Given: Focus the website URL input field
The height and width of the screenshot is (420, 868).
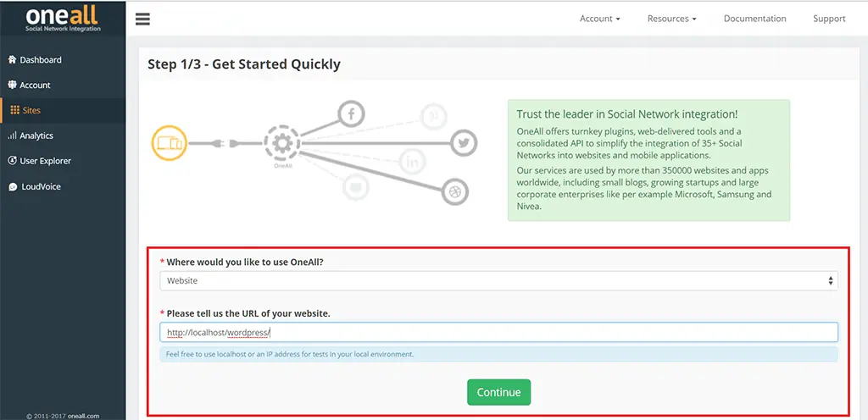Looking at the screenshot, I should 498,333.
